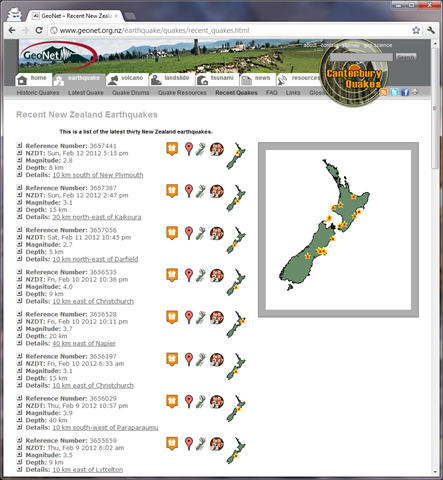Bookmark this page with the star icon
Image resolution: width=443 pixels, height=480 pixels.
click(x=416, y=30)
